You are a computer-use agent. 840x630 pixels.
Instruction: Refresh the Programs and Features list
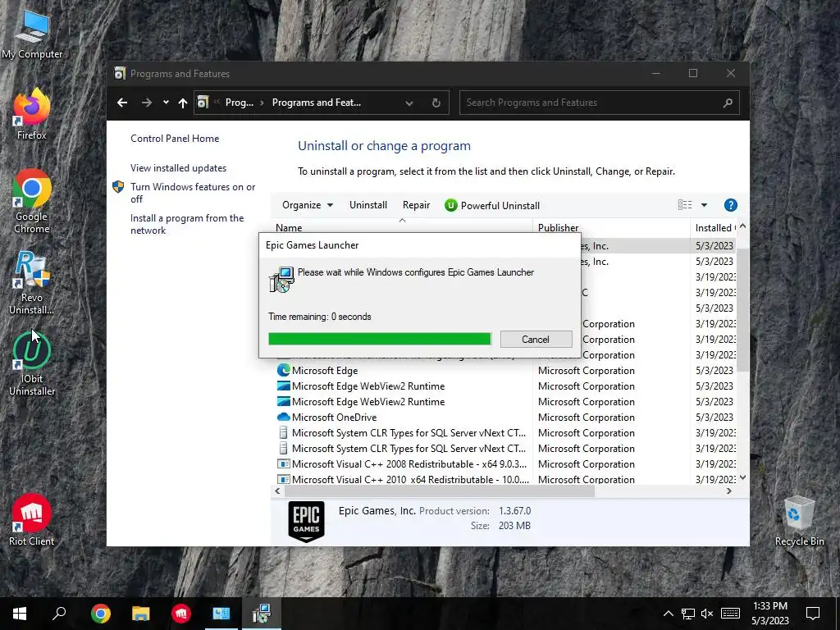pyautogui.click(x=436, y=103)
